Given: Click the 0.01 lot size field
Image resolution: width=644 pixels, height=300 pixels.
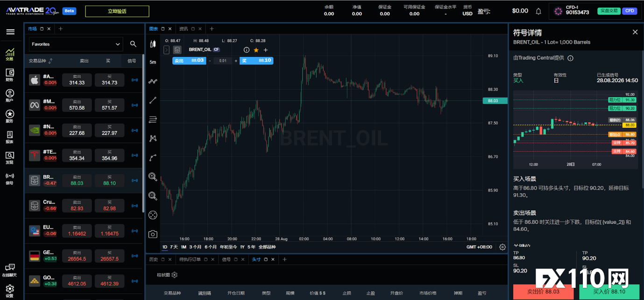Looking at the screenshot, I should pos(223,61).
